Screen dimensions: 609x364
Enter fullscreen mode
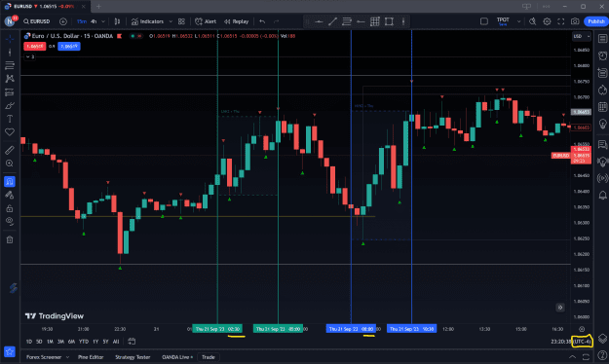coord(561,21)
